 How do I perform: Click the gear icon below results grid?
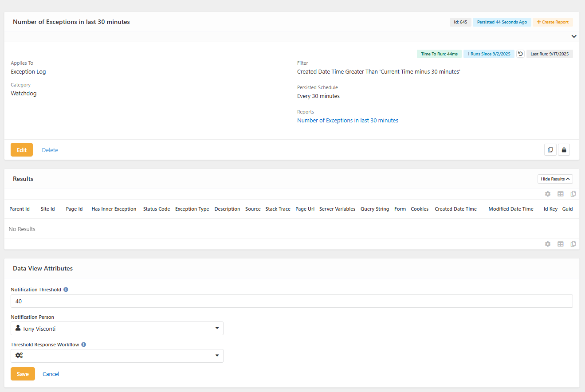pyautogui.click(x=548, y=244)
